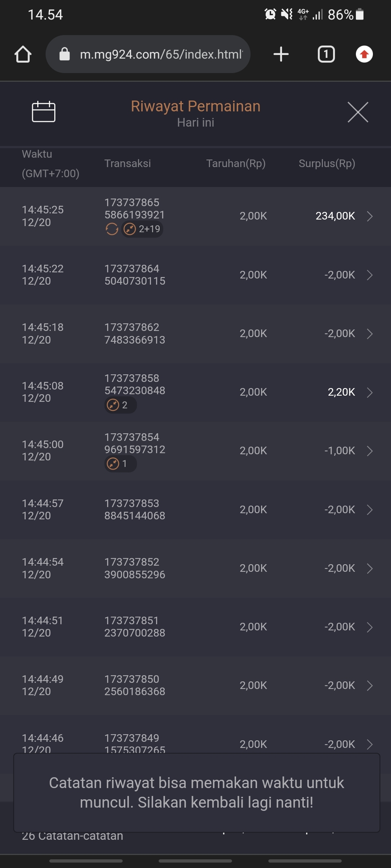The image size is (391, 868).
Task: Tap the red upload arrow browser icon
Action: point(364,55)
